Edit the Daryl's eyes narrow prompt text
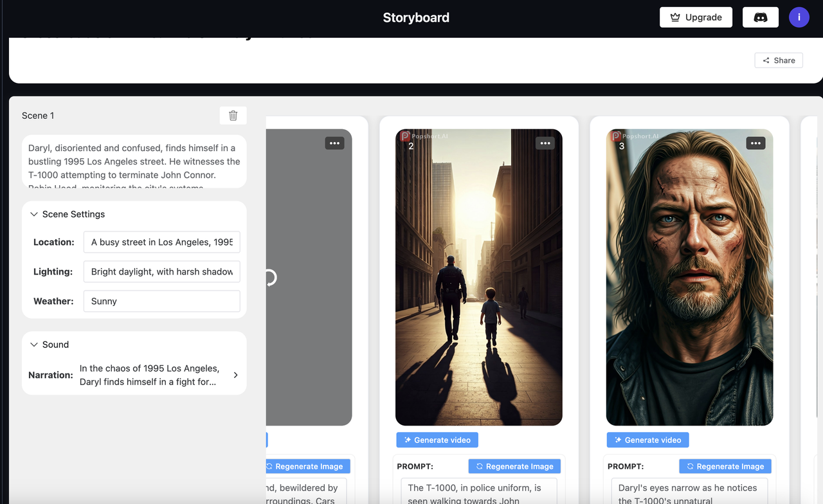This screenshot has width=823, height=504. coord(689,491)
